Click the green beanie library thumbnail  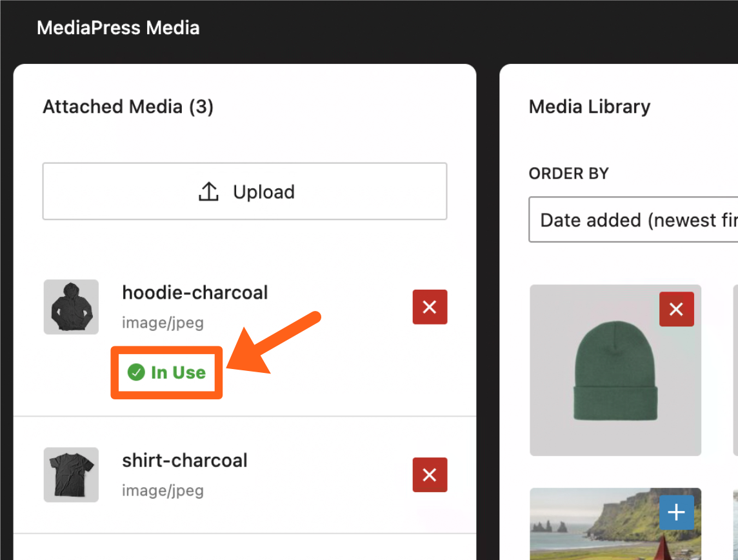point(615,381)
